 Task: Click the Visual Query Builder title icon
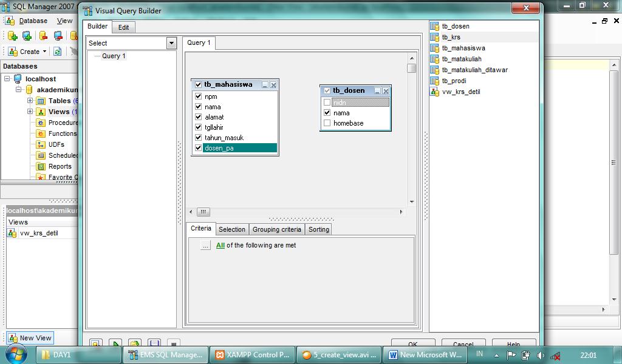pos(88,11)
